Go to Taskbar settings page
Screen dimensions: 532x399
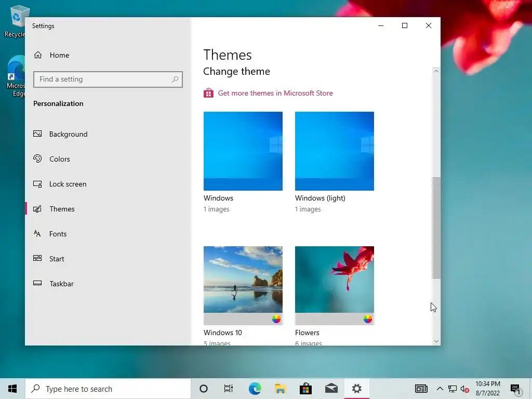61,284
